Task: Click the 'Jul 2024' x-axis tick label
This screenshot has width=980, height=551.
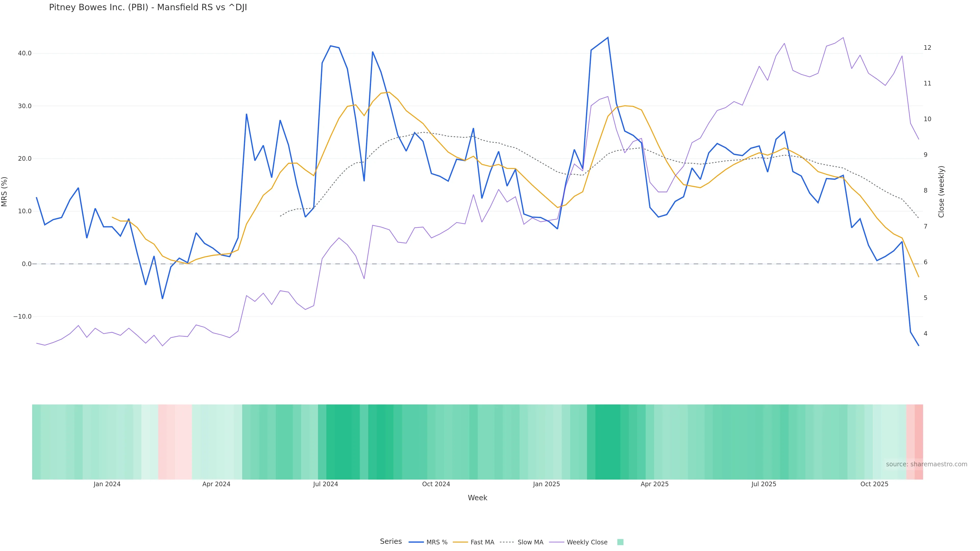Action: coord(325,484)
